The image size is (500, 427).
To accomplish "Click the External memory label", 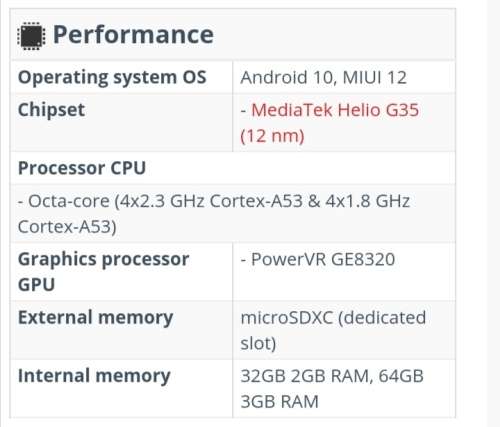I will tap(95, 318).
